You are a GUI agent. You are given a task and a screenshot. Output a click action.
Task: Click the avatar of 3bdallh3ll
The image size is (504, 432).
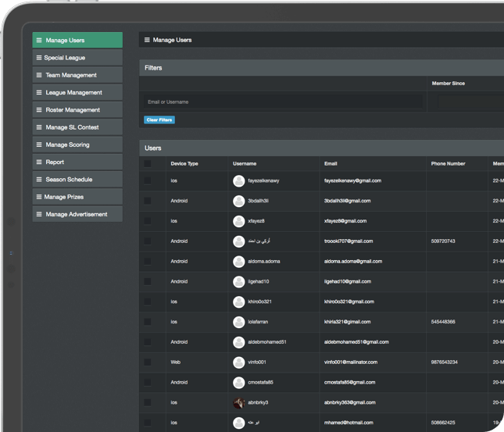tap(239, 202)
